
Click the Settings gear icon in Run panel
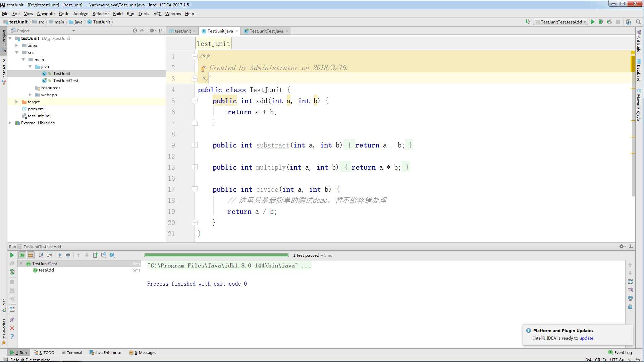pyautogui.click(x=622, y=246)
